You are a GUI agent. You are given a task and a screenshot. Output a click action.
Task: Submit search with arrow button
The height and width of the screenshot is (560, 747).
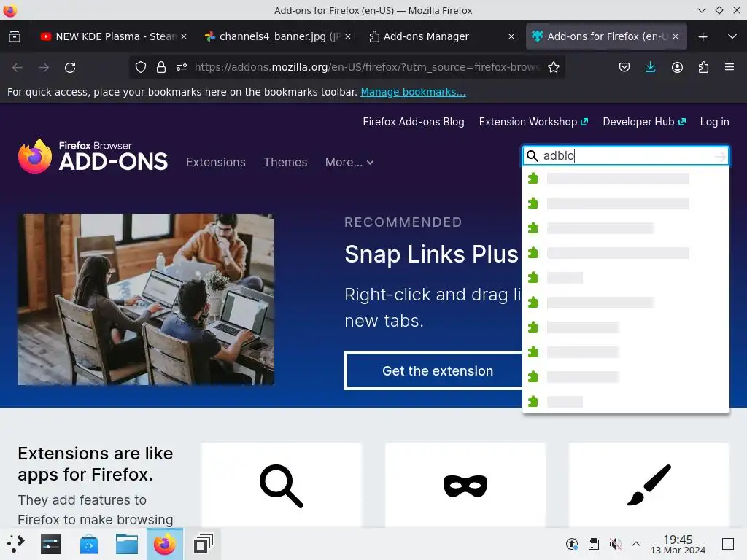[x=720, y=156]
